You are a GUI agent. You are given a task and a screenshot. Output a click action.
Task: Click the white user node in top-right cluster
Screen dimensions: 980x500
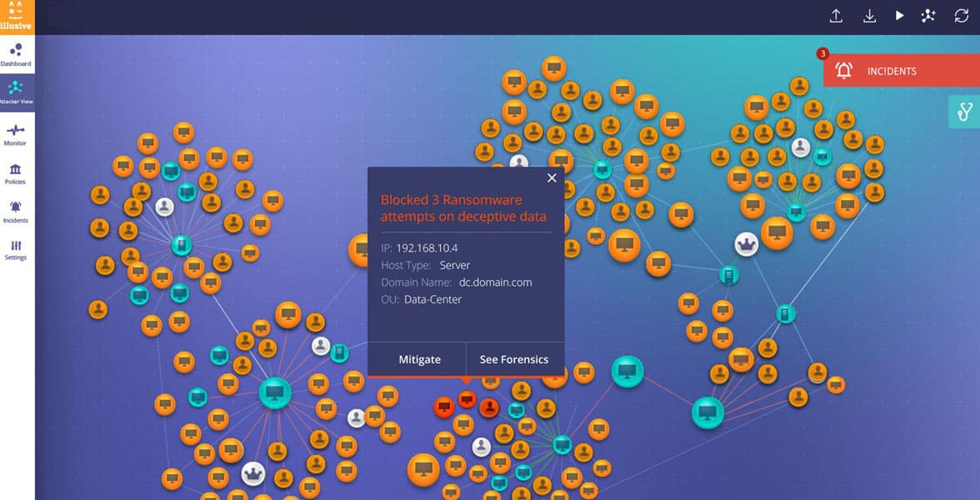pyautogui.click(x=801, y=147)
